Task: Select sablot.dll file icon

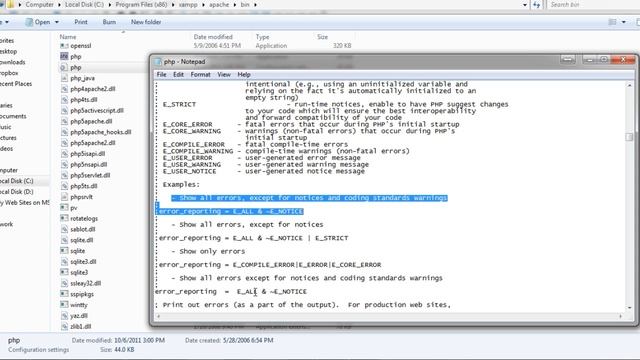Action: tap(64, 229)
